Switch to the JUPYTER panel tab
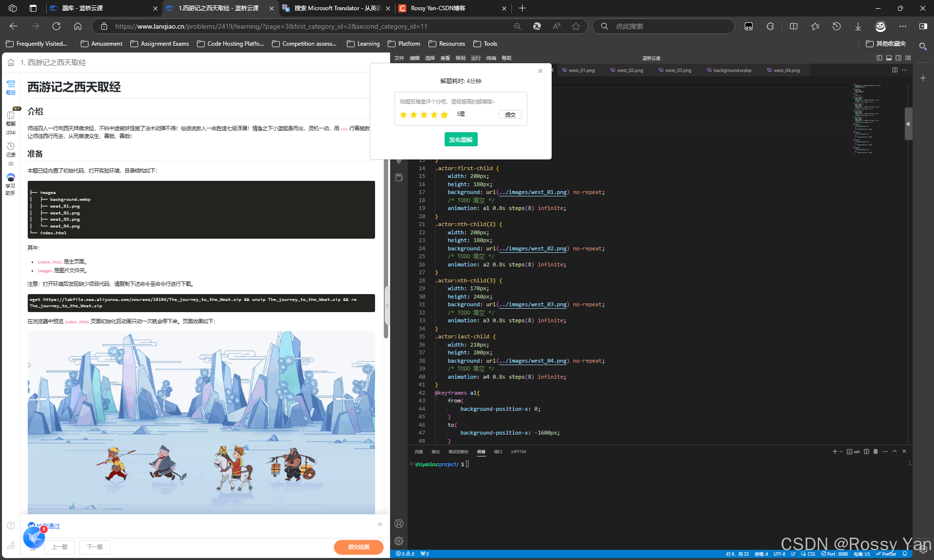 (x=518, y=452)
